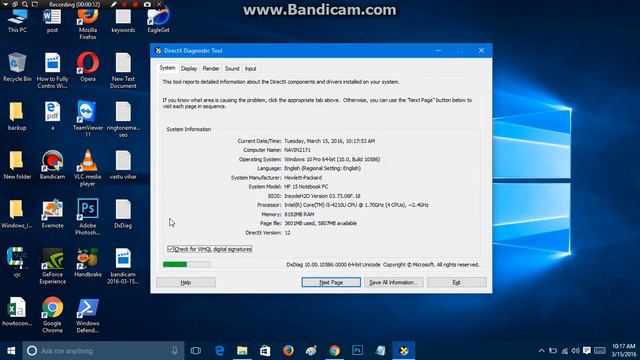Open Microsoft Edge from the taskbar

(220, 351)
